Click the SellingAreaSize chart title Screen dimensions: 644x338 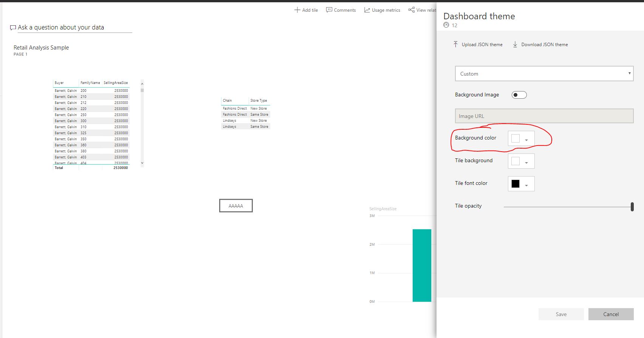383,209
